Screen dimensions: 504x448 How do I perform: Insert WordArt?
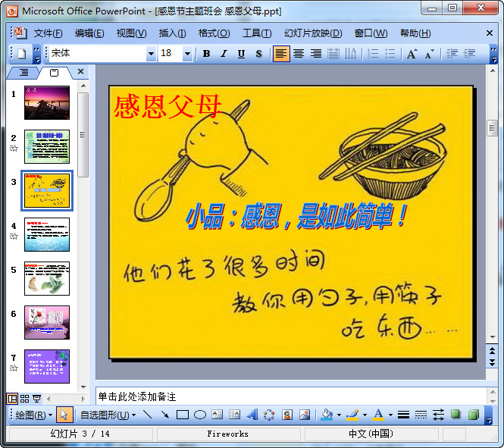tap(252, 415)
